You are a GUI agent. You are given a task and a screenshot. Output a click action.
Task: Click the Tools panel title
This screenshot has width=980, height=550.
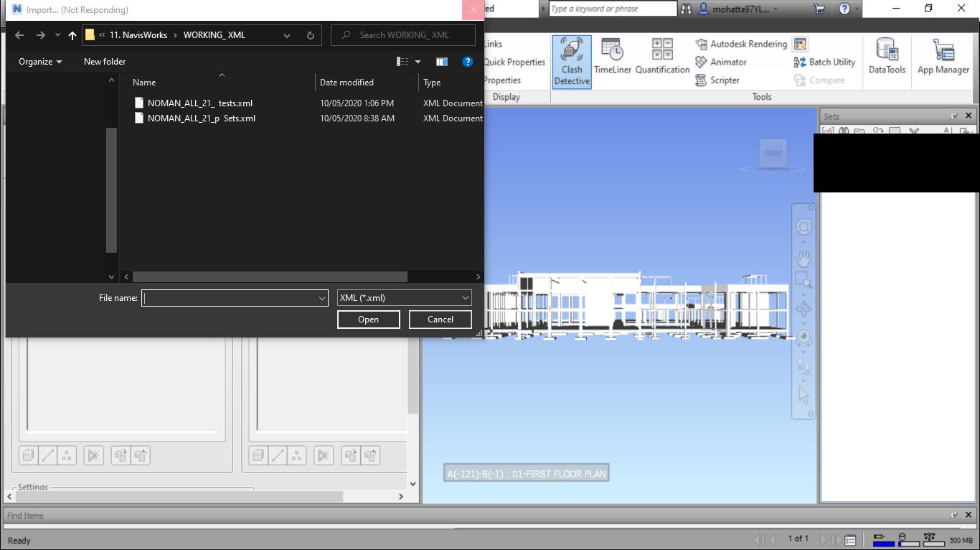point(762,97)
